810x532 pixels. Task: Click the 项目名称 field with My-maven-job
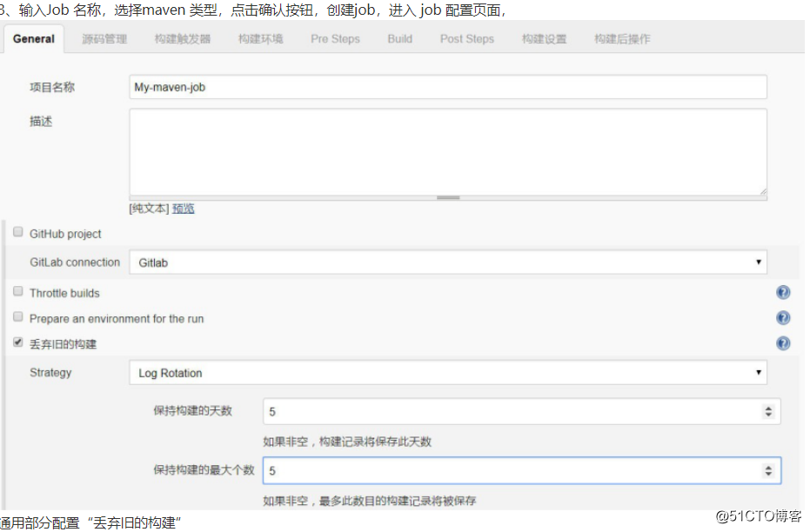tap(448, 87)
